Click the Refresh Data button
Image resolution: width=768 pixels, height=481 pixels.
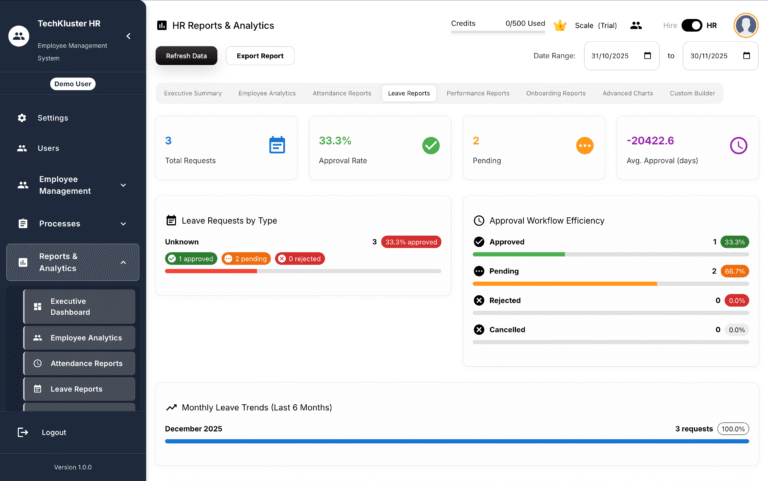186,56
